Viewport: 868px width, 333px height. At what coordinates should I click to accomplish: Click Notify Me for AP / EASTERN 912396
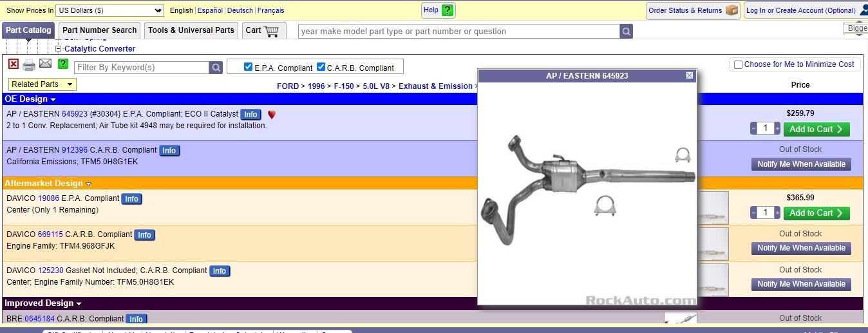click(x=801, y=164)
